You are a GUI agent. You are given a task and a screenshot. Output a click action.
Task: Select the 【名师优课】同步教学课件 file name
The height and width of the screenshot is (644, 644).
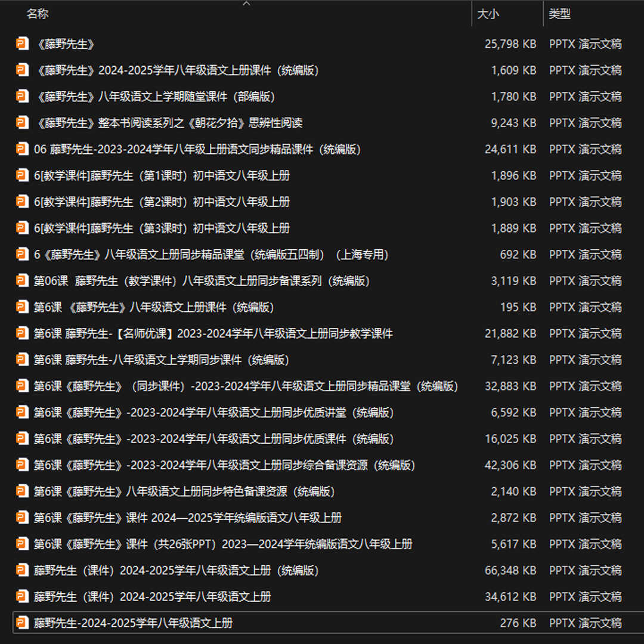pos(213,333)
